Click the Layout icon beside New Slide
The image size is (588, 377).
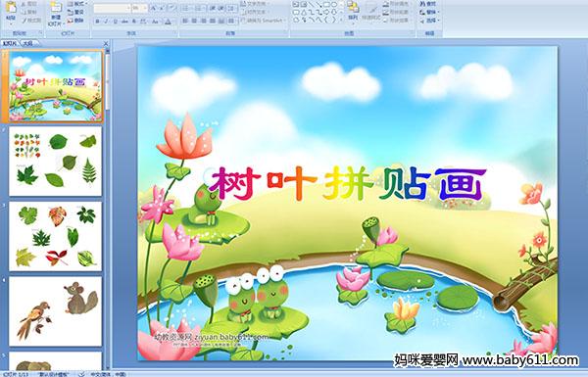click(x=76, y=4)
